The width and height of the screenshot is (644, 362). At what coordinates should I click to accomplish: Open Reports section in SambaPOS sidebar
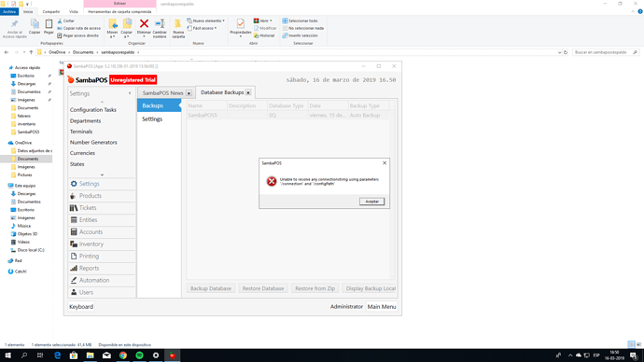102,268
